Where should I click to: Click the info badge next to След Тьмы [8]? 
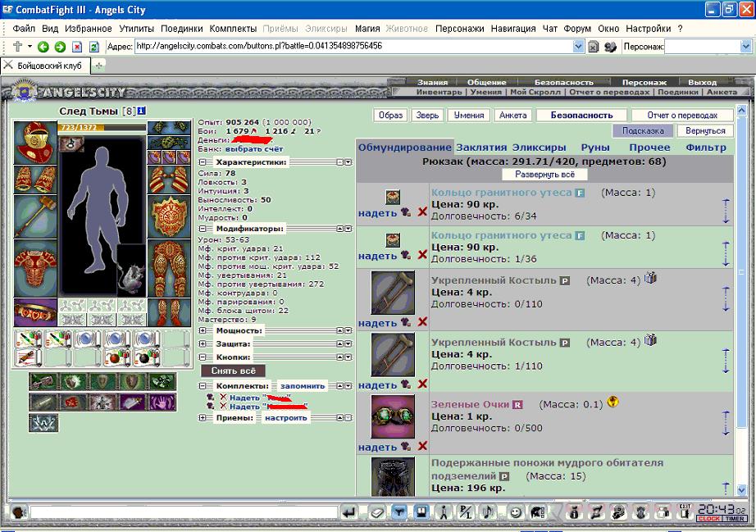(x=141, y=111)
